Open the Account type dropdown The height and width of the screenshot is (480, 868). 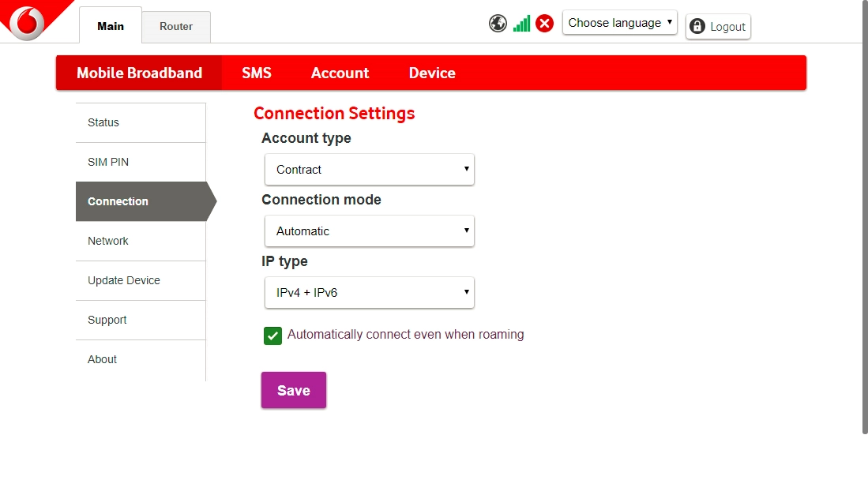pyautogui.click(x=369, y=170)
